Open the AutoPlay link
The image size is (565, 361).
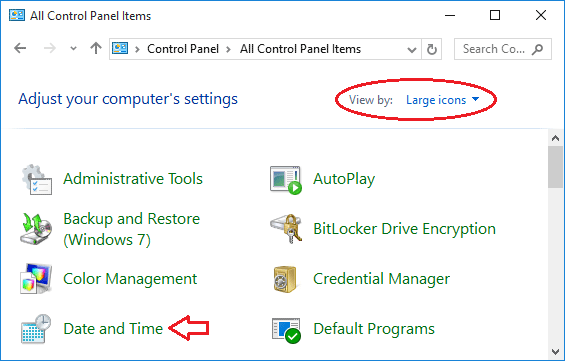(344, 179)
